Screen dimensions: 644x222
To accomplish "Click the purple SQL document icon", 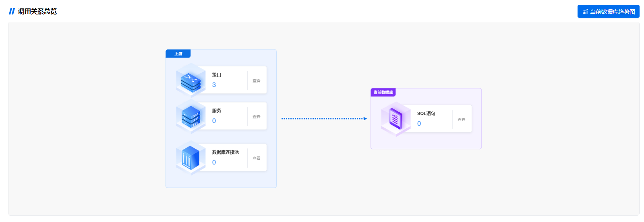I will pos(396,119).
